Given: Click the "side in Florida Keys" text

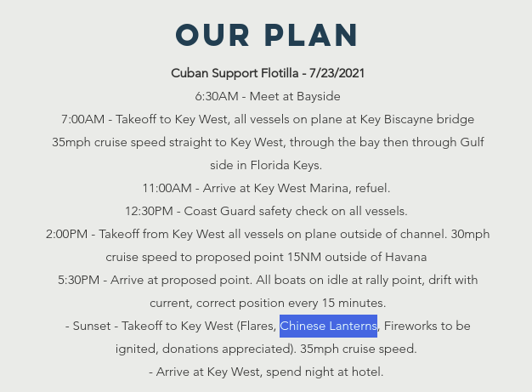Looking at the screenshot, I should [x=267, y=165].
